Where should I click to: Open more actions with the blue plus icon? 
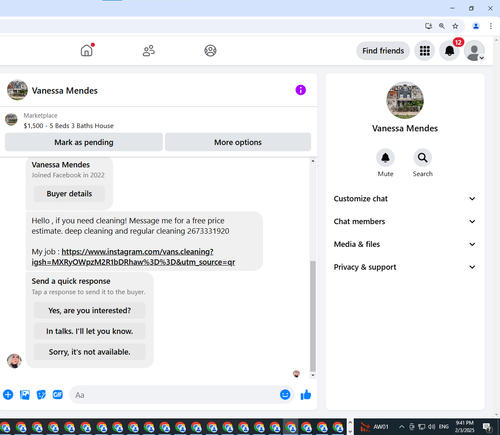pos(8,395)
